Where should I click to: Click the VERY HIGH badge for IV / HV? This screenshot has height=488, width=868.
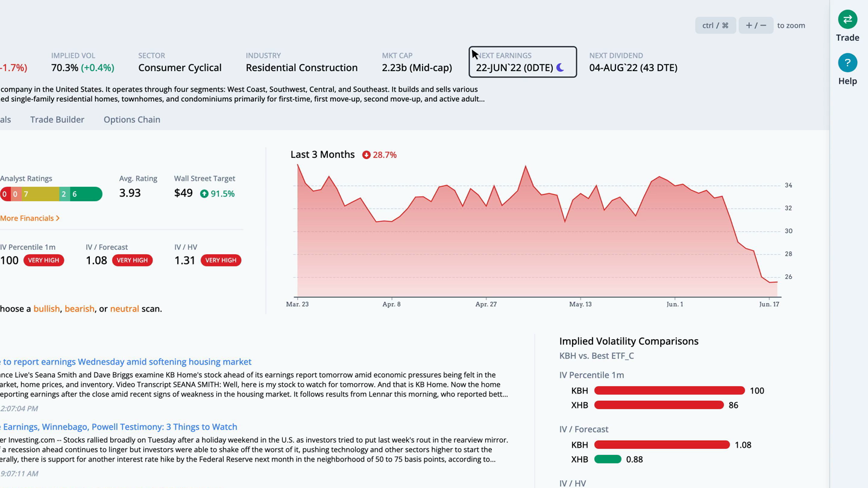pos(221,260)
